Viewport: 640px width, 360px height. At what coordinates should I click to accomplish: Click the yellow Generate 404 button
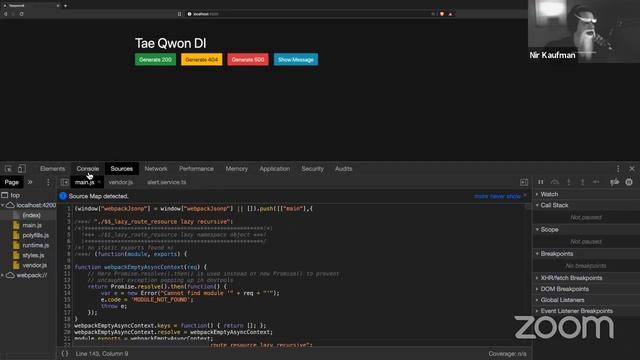coord(202,60)
